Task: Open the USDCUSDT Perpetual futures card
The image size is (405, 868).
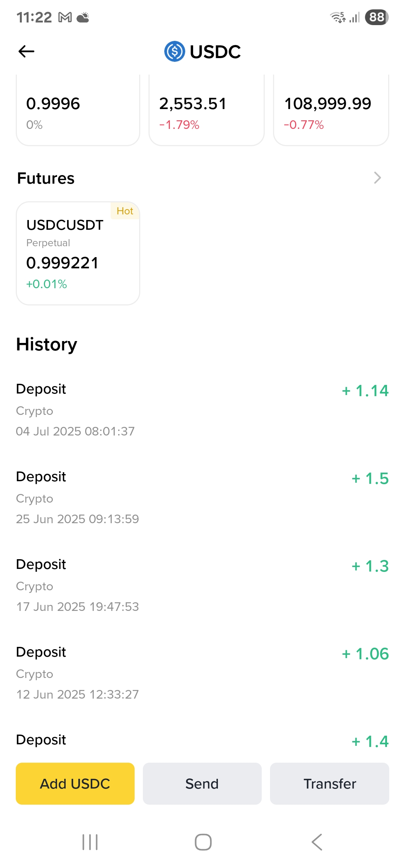Action: 78,253
